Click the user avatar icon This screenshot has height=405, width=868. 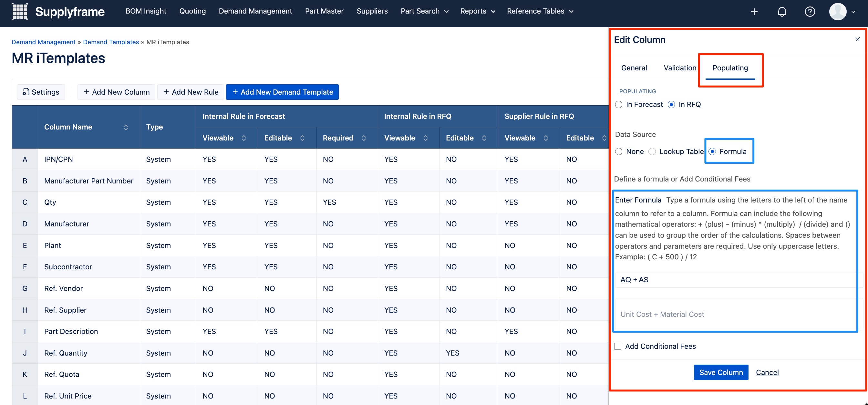(x=838, y=11)
